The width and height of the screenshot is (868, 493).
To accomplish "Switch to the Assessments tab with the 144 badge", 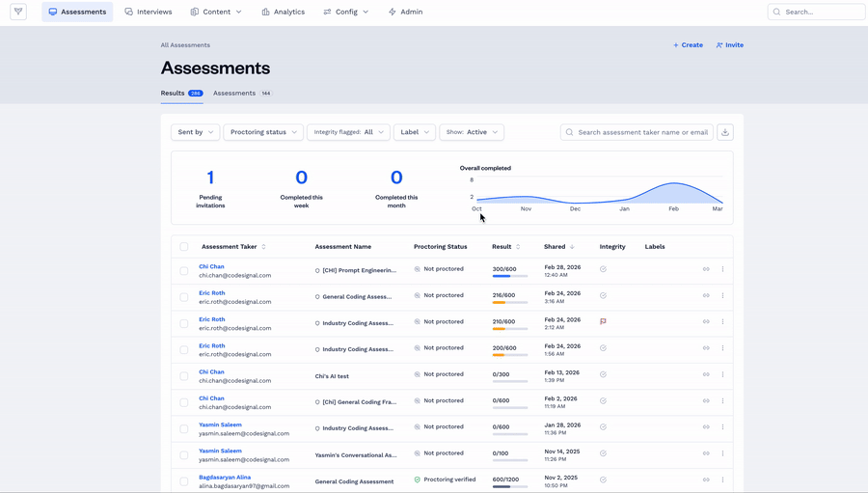I will coord(242,93).
